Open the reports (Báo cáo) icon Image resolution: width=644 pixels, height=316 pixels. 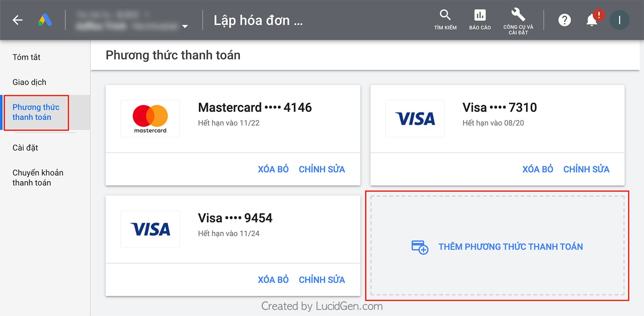pyautogui.click(x=480, y=20)
